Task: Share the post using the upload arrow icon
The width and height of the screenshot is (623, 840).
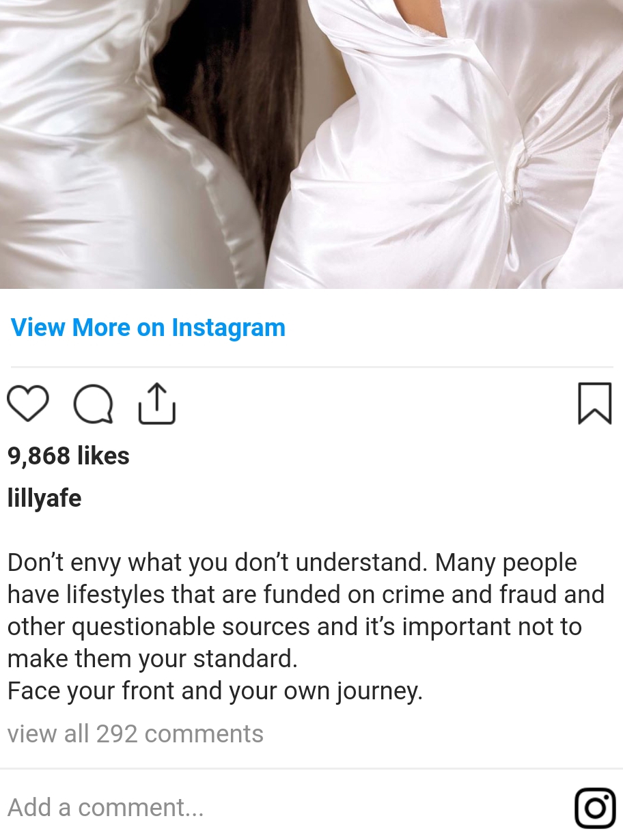Action: [x=156, y=404]
